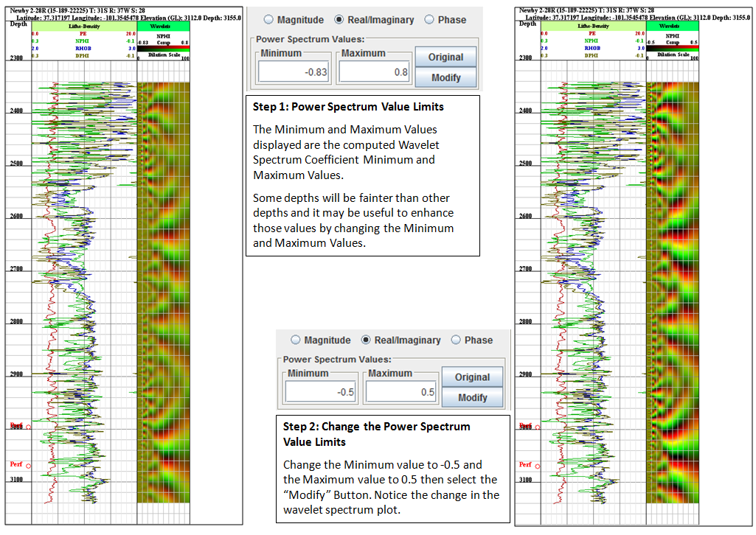Click the lower Perf marker circle in the right log

pos(537,466)
